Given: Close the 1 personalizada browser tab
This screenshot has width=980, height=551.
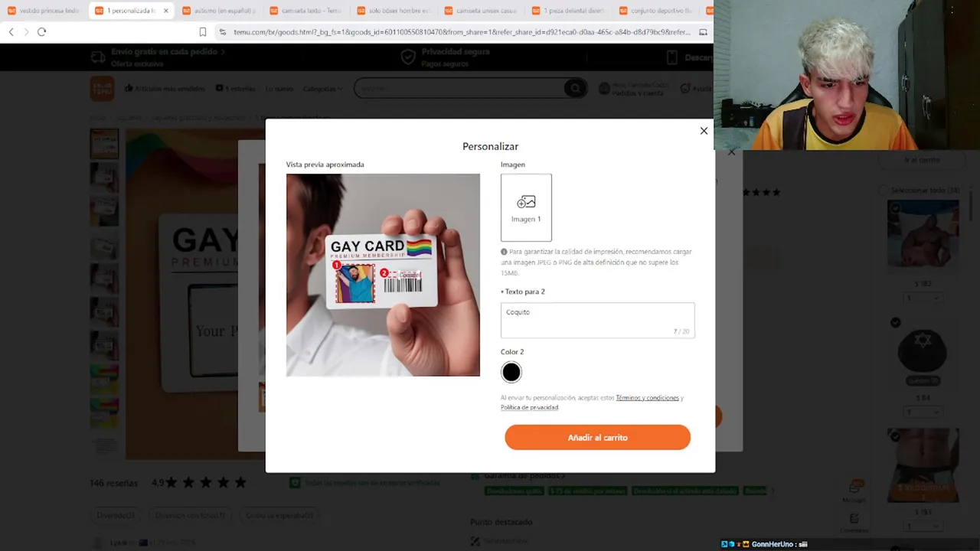Looking at the screenshot, I should (166, 11).
